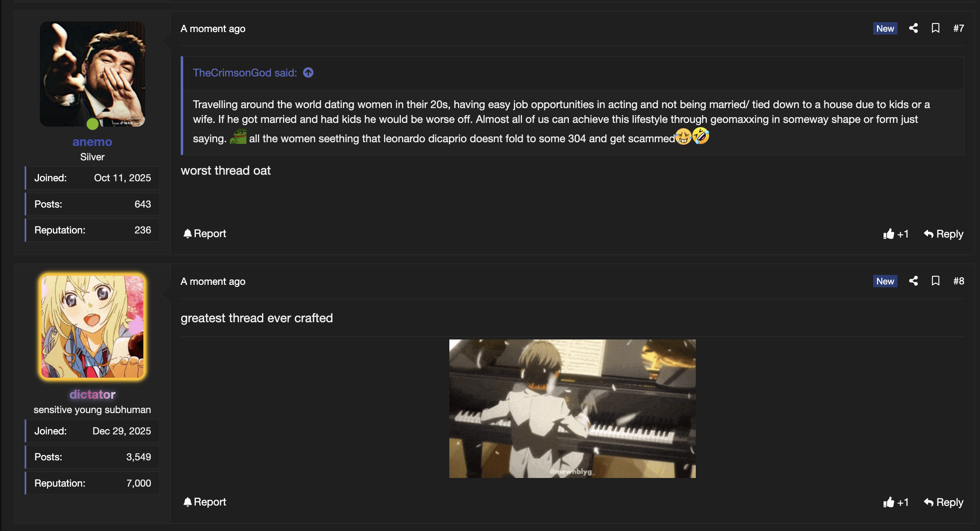The width and height of the screenshot is (980, 531).
Task: Click anemo's avatar image
Action: coord(92,74)
